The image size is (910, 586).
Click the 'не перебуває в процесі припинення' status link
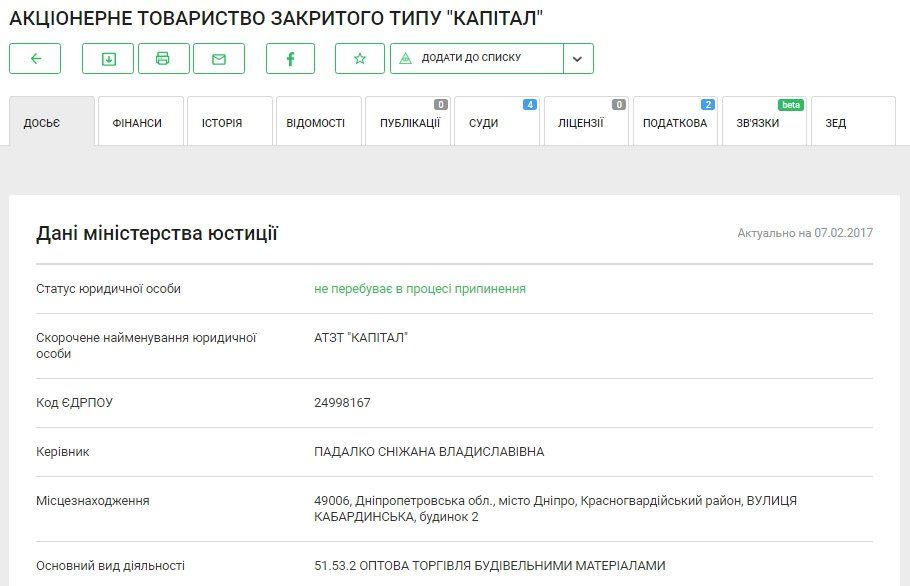click(419, 288)
